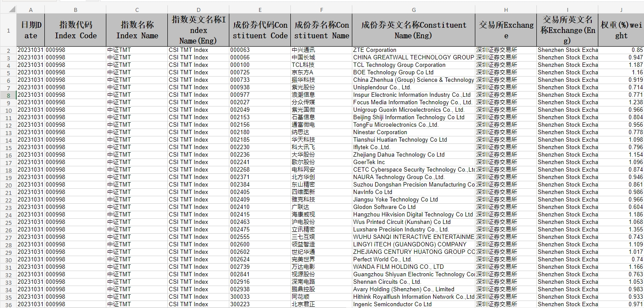Click the '指数名称 Index Name' header cell
The width and height of the screenshot is (644, 308).
click(137, 30)
